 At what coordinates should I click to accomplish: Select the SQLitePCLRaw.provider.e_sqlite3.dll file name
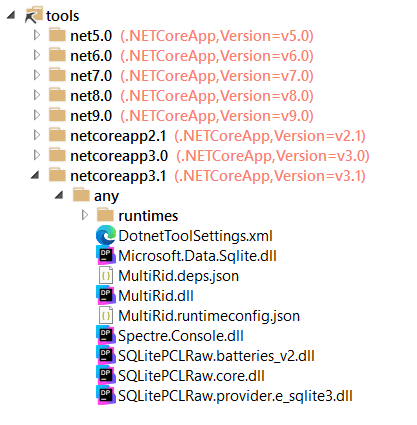pyautogui.click(x=235, y=396)
